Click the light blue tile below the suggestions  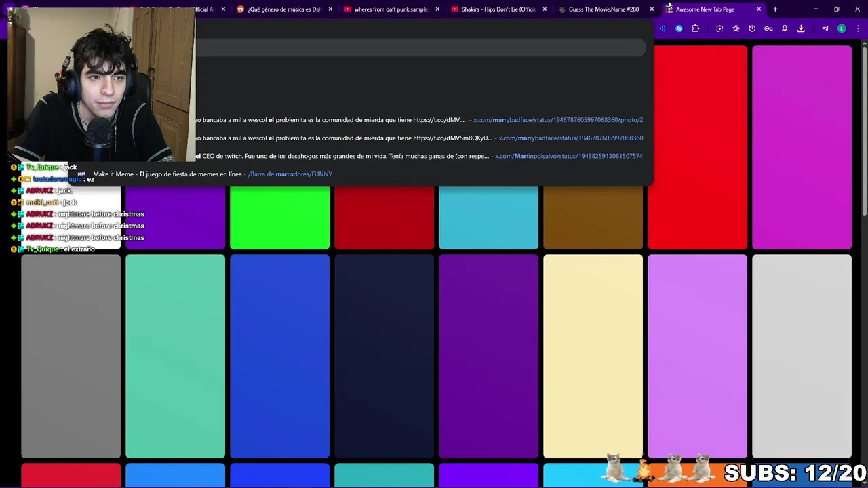coord(488,218)
